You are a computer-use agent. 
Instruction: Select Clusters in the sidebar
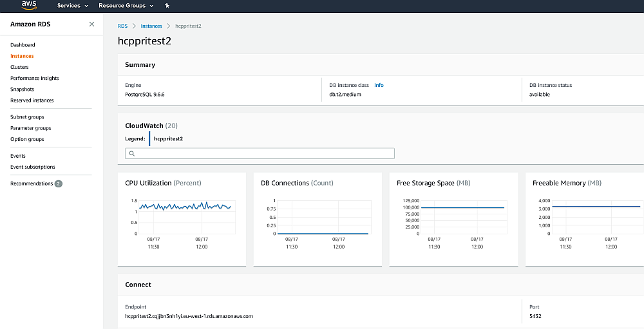click(19, 67)
